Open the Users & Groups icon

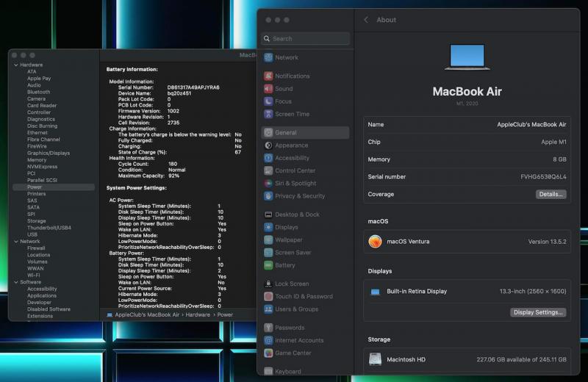268,309
